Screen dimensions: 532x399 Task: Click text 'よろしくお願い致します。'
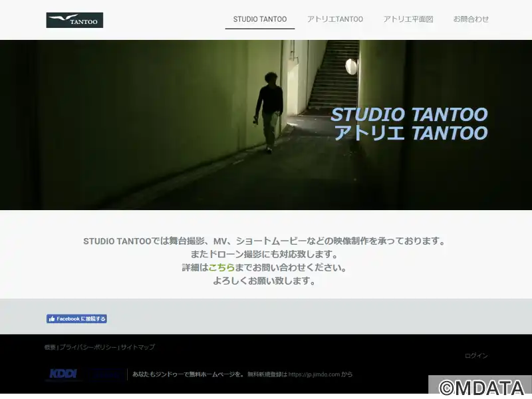click(x=264, y=281)
